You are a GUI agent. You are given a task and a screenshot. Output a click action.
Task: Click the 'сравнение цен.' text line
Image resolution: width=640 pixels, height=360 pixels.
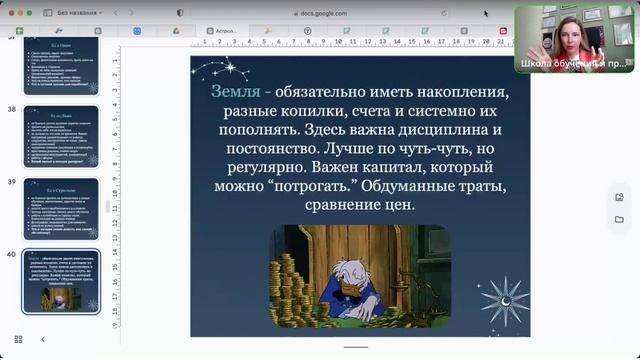[360, 204]
